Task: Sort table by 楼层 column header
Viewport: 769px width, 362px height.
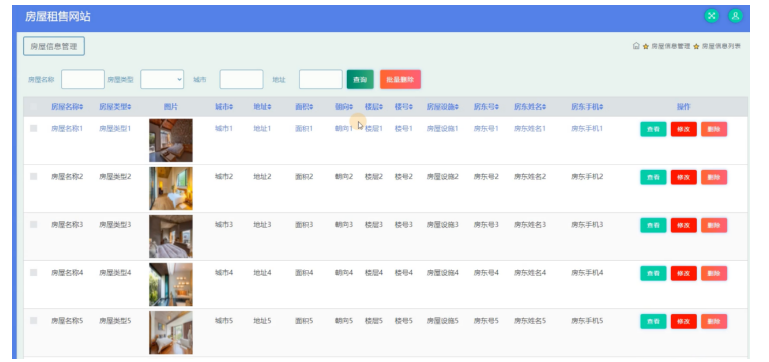Action: pyautogui.click(x=374, y=106)
